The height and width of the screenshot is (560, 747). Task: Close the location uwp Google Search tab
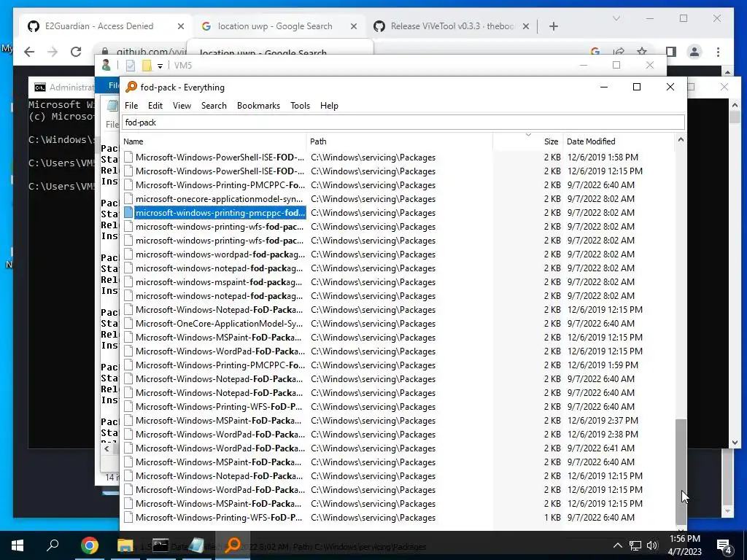354,27
